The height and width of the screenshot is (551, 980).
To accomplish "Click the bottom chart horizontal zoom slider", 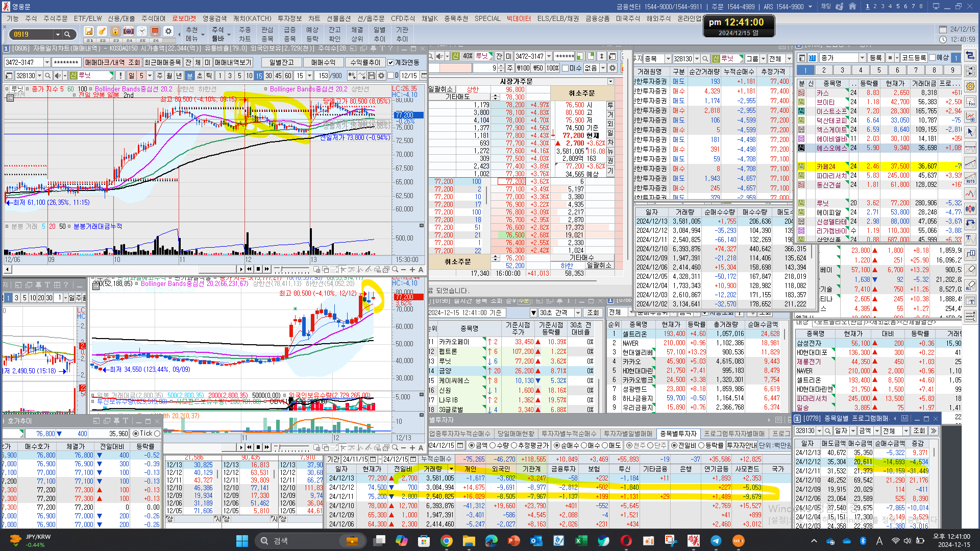I will click(292, 448).
